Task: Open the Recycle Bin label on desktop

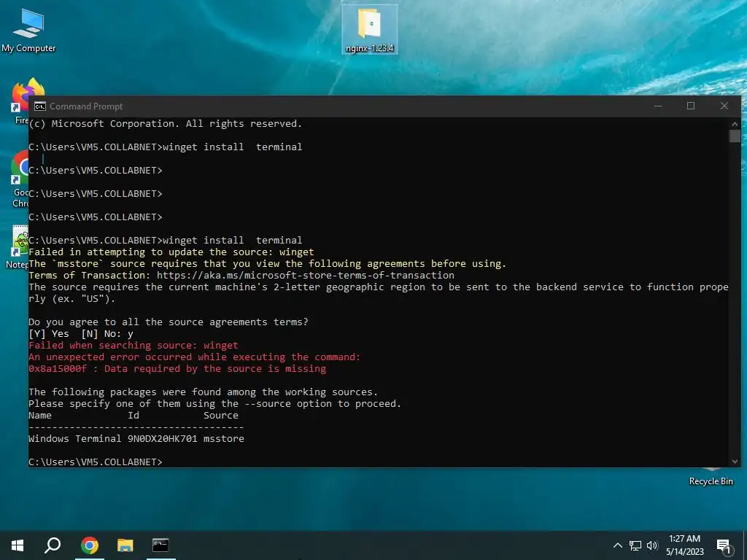Action: 711,481
